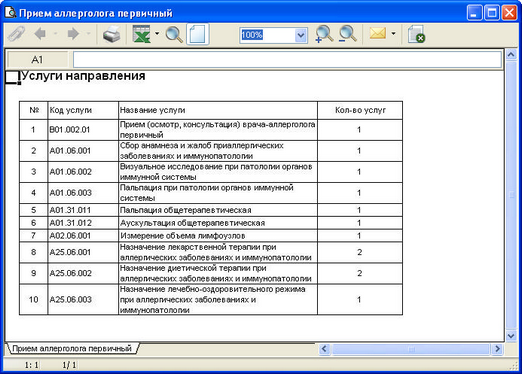Open the email options dropdown arrow

point(393,34)
